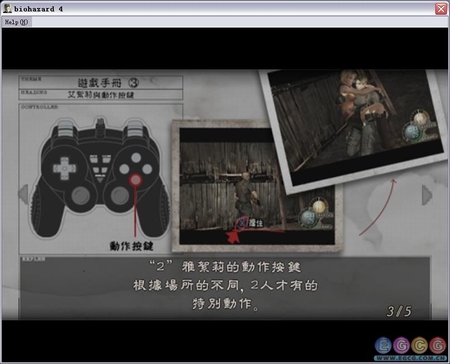Click the blue E logo in watermark
This screenshot has height=364, width=450.
383,345
